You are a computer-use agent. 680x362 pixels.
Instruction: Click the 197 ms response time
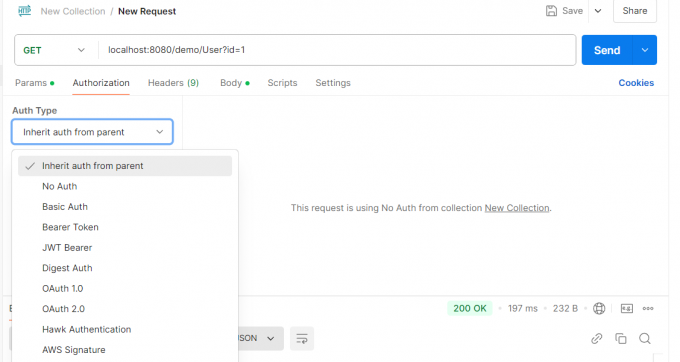(x=523, y=308)
